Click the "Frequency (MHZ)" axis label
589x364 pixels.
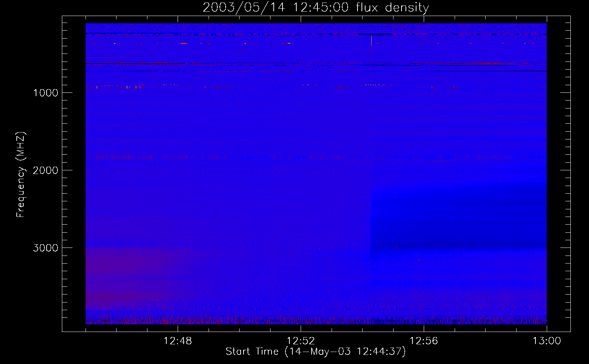(x=21, y=175)
